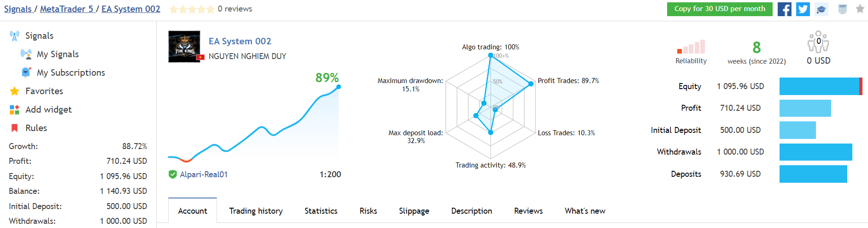Image resolution: width=868 pixels, height=228 pixels.
Task: Switch to Trading history tab
Action: (256, 211)
